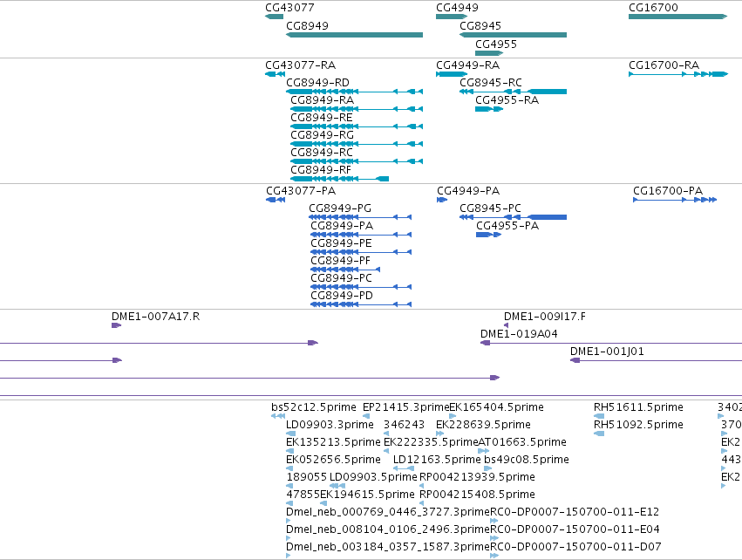742x560 pixels.
Task: Select transcript CG8949-RA
Action: 323,100
